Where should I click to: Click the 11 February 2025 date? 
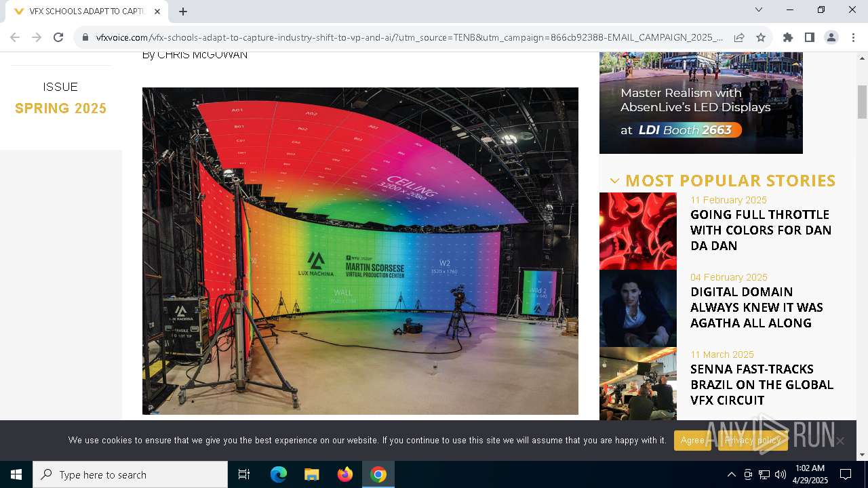[x=728, y=200]
